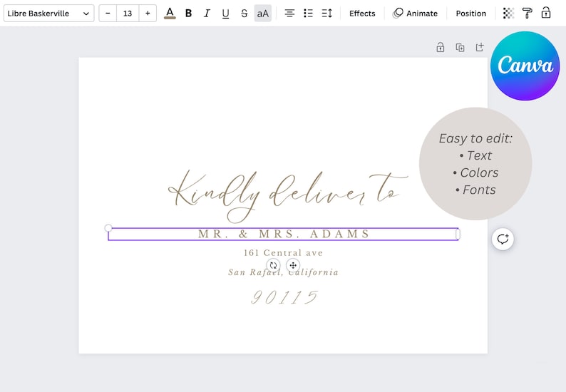
Task: Select the copy style paint roller
Action: point(527,14)
